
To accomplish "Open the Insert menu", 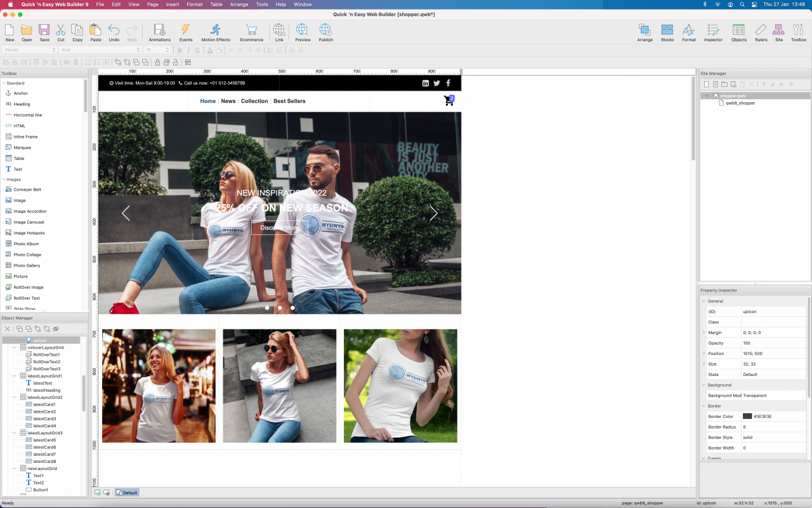I will 173,4.
